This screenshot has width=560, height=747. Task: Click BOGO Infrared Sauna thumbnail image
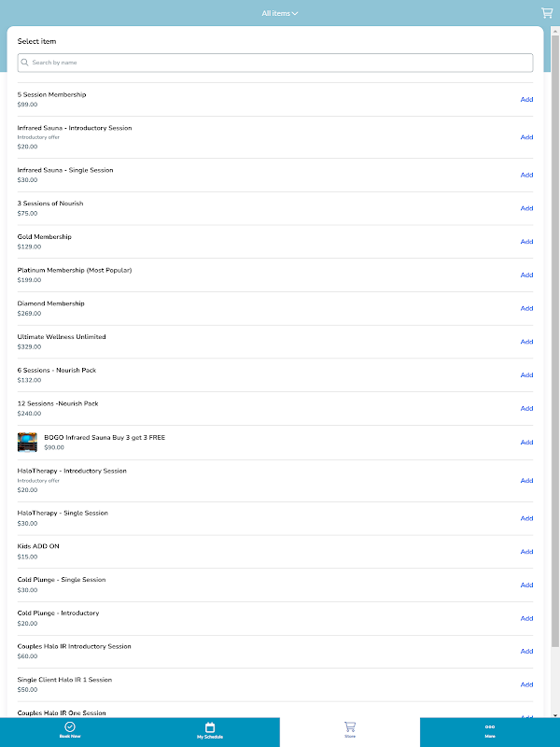coord(27,442)
